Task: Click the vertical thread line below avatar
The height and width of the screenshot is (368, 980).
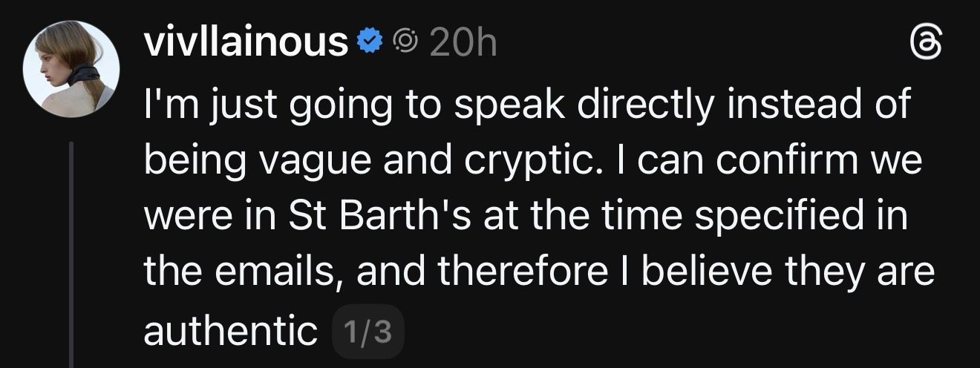Action: [x=71, y=252]
